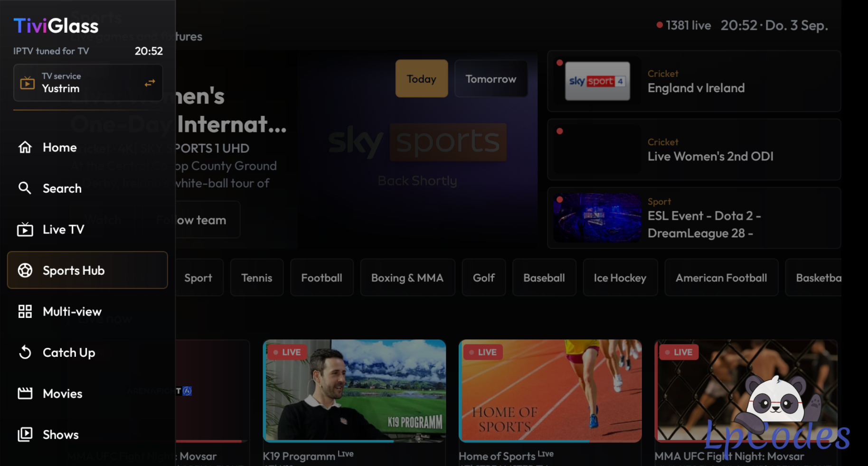Screen dimensions: 868x466
Task: Filter by Golf category
Action: (x=484, y=278)
